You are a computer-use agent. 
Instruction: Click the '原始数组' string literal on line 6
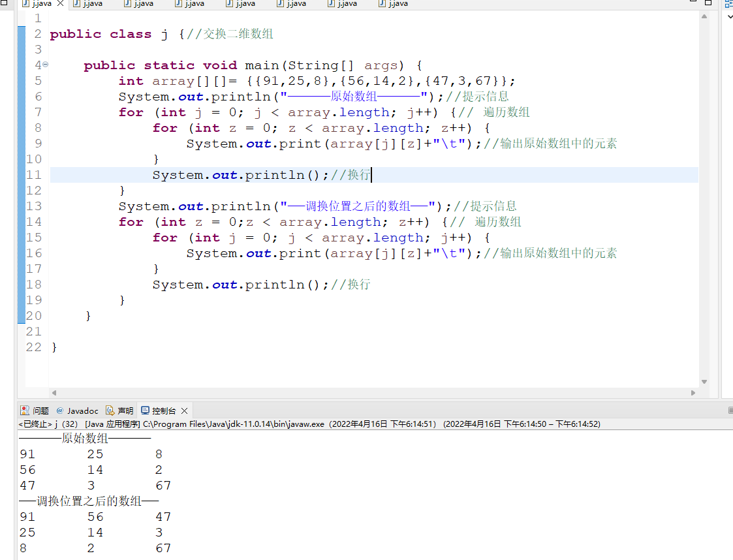pyautogui.click(x=353, y=97)
